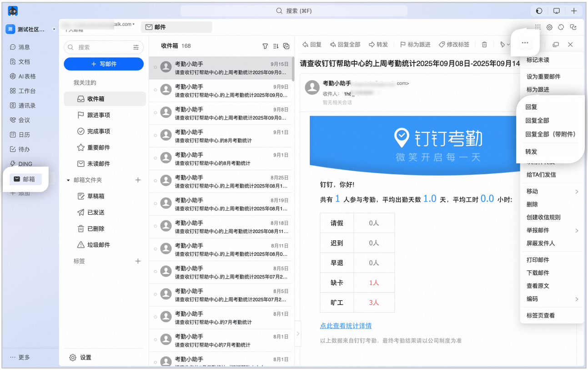588x370 pixels.
Task: Go to 工作台 in the sidebar
Action: [x=23, y=91]
